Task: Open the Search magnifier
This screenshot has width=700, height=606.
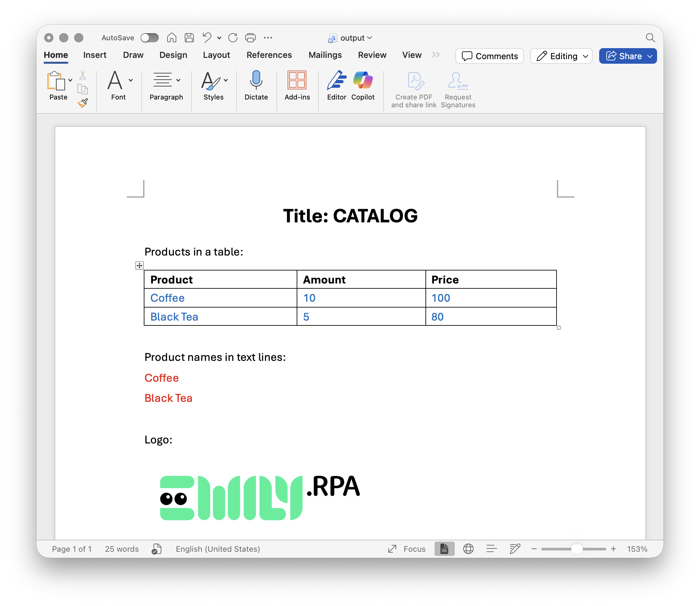Action: pyautogui.click(x=650, y=38)
